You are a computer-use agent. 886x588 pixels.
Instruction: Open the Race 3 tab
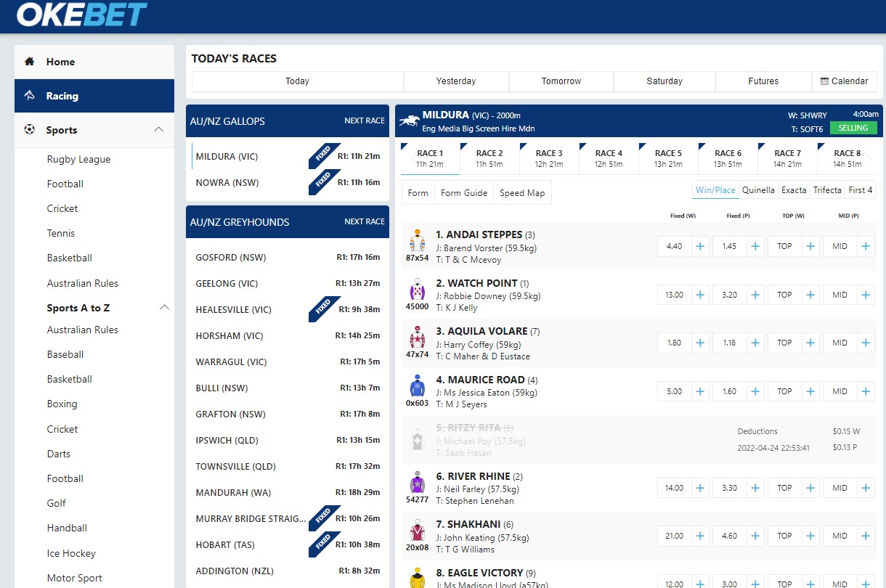pyautogui.click(x=549, y=158)
